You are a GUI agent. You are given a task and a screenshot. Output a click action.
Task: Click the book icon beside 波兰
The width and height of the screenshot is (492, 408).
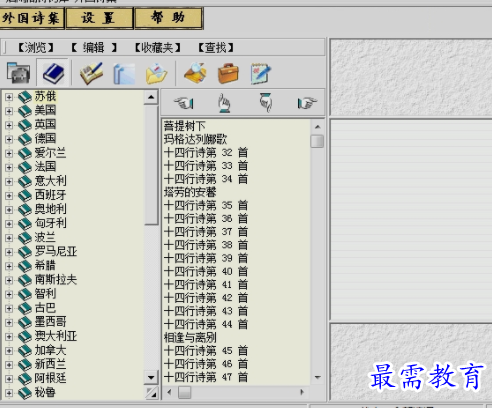point(25,238)
